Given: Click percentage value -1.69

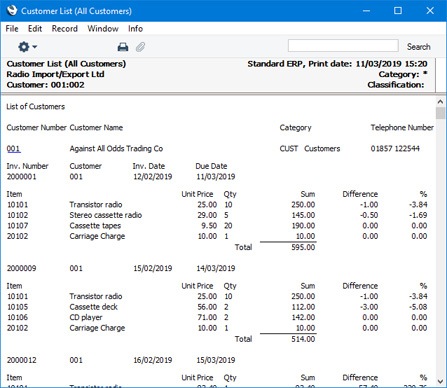Looking at the screenshot, I should point(418,215).
